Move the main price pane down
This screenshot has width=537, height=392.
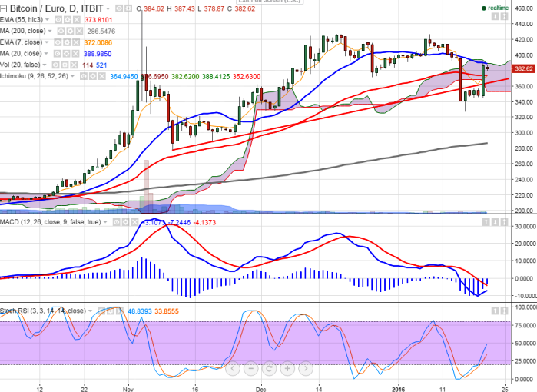[x=496, y=16]
